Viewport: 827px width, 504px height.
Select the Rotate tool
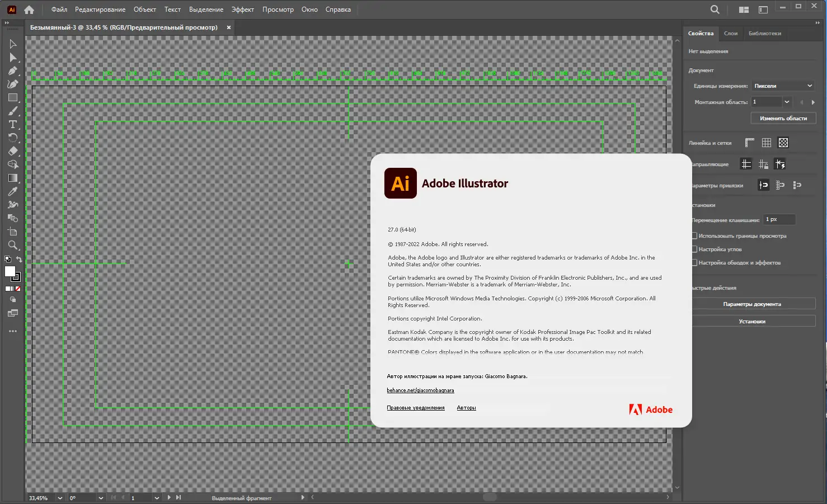[x=13, y=138]
